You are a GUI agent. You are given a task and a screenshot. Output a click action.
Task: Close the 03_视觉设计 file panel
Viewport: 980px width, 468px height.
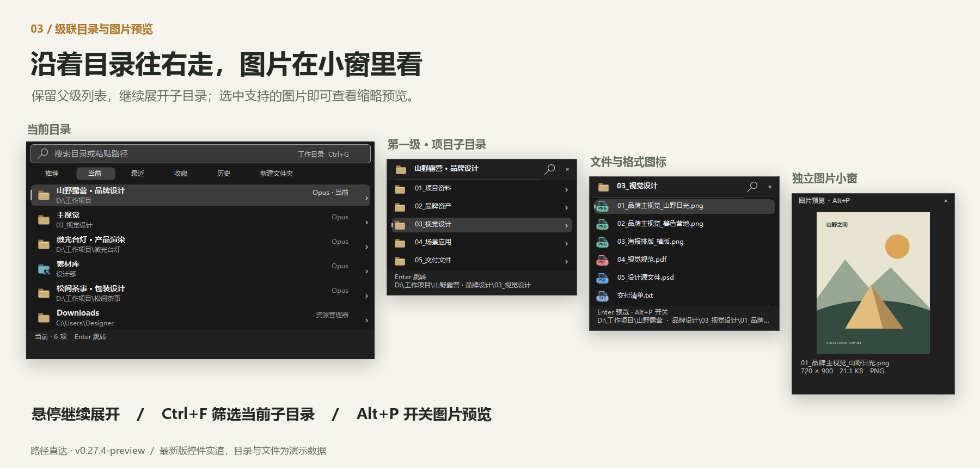pos(770,187)
